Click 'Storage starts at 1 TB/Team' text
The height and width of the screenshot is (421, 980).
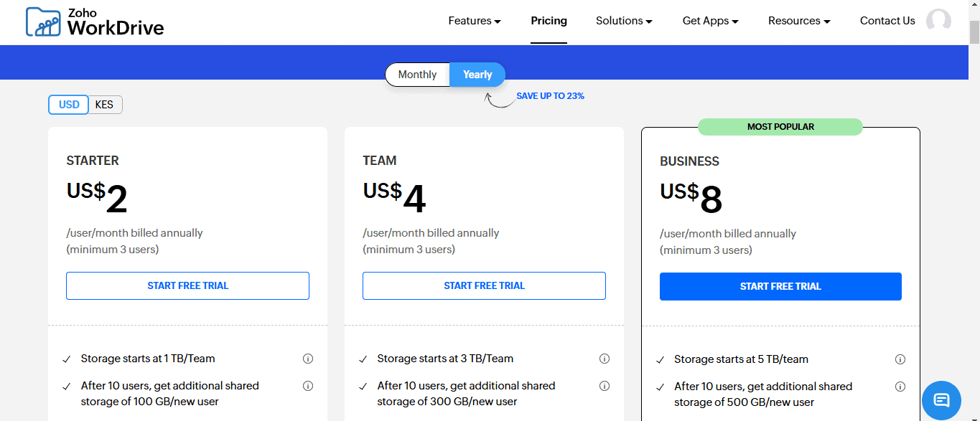148,359
